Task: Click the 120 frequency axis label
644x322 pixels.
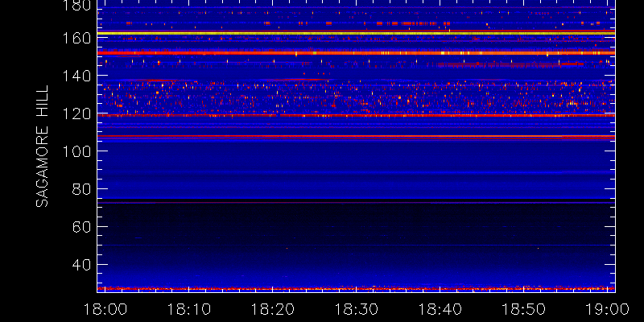Action: coord(77,114)
